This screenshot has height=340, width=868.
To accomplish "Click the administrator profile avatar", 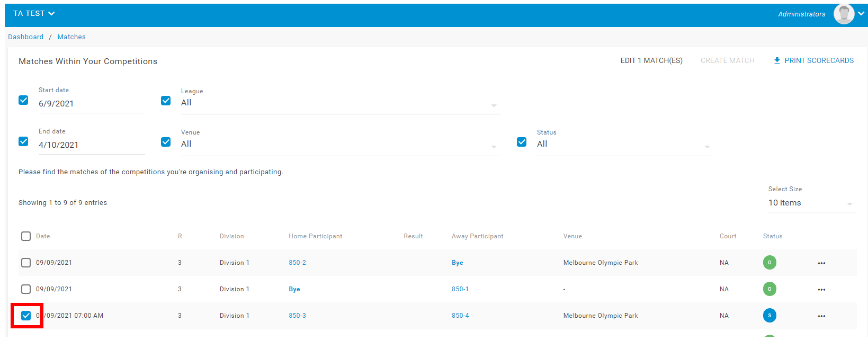I will click(844, 14).
